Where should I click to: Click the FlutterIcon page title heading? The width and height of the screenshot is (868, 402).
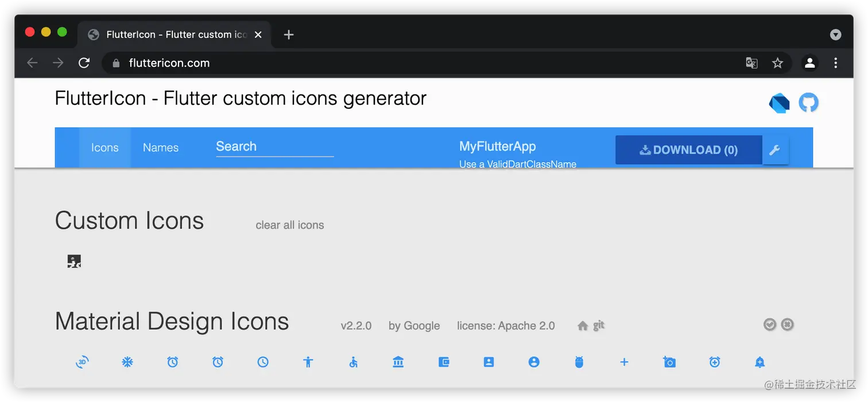[x=241, y=99]
